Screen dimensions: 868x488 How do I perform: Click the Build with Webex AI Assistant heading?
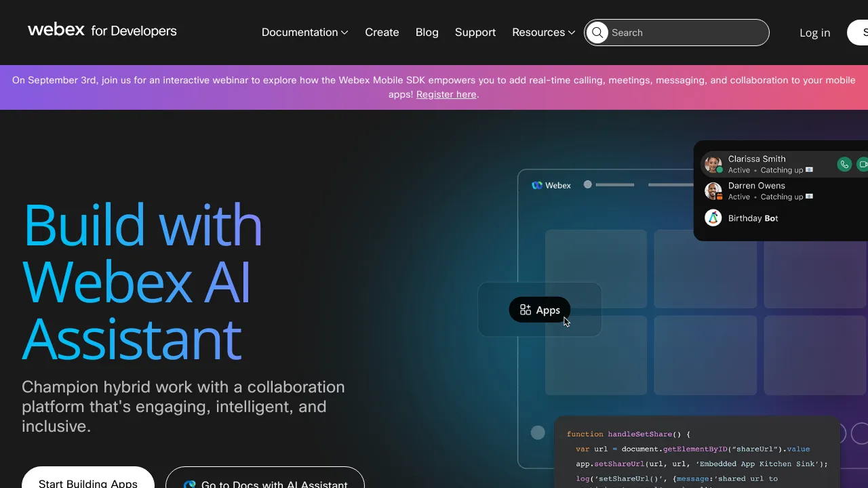(x=142, y=281)
